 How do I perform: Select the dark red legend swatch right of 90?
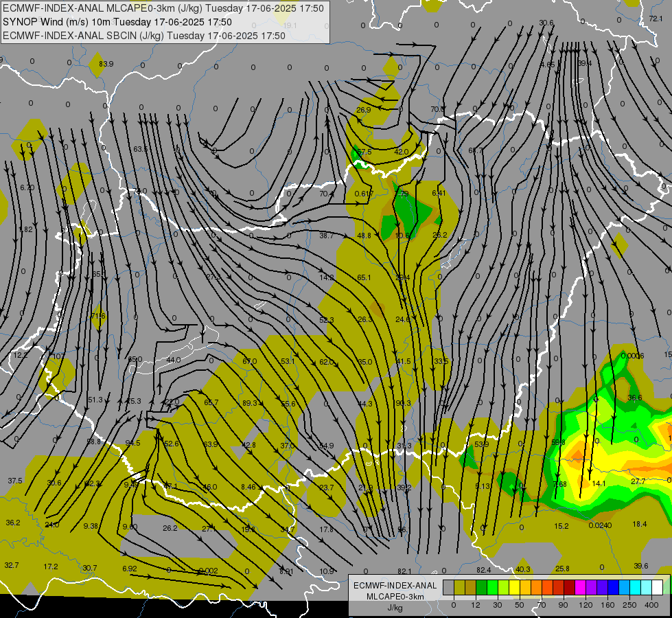point(570,587)
